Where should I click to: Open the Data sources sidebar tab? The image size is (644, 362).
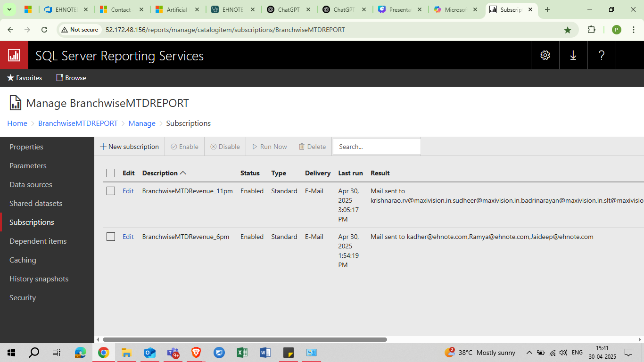point(47,184)
